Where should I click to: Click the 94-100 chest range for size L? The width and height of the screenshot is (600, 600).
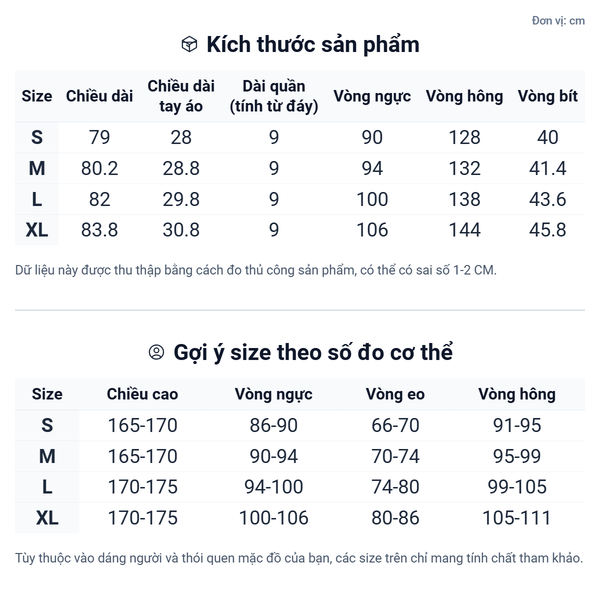point(274,488)
